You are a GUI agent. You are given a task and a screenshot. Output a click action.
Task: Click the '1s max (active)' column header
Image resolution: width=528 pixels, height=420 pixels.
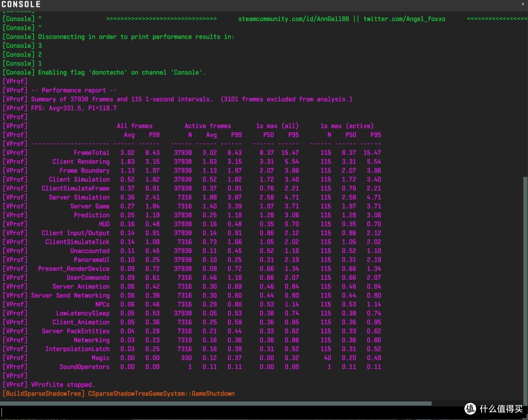pos(347,126)
